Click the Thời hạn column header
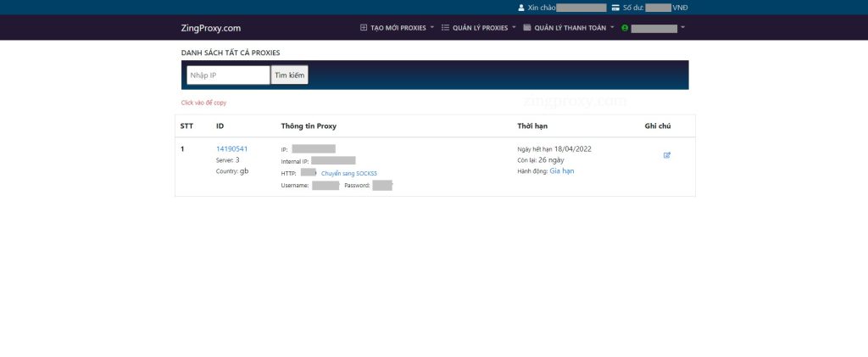 532,126
